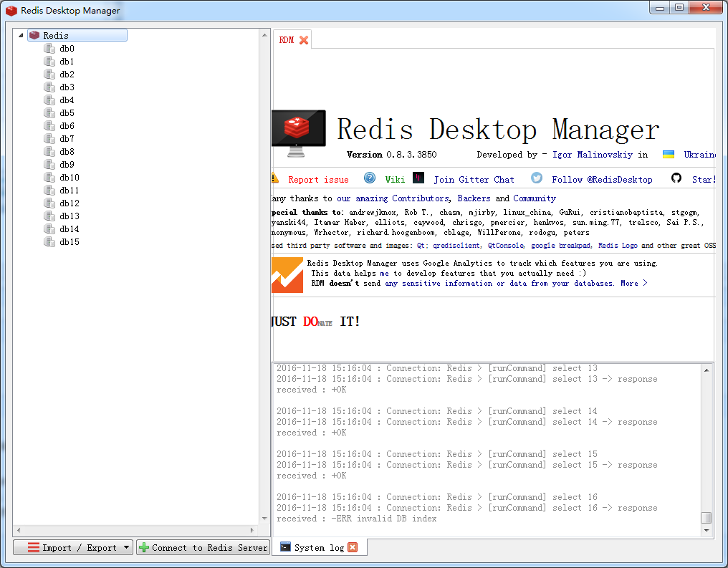The image size is (728, 568).
Task: Click the db7 database icon
Action: coord(49,139)
